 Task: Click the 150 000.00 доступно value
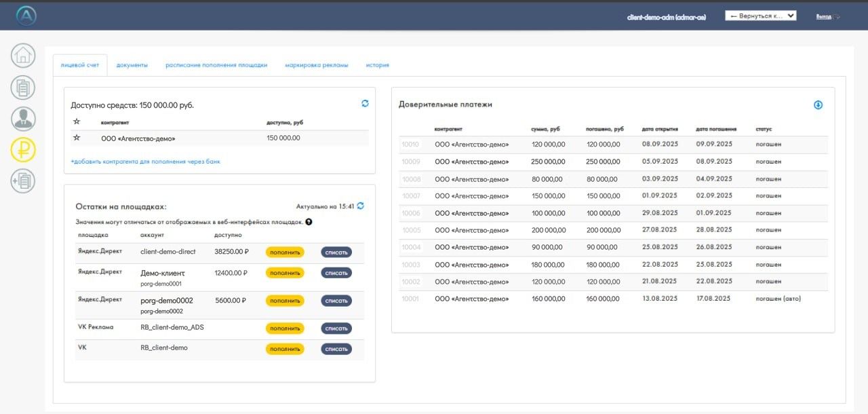coord(283,138)
